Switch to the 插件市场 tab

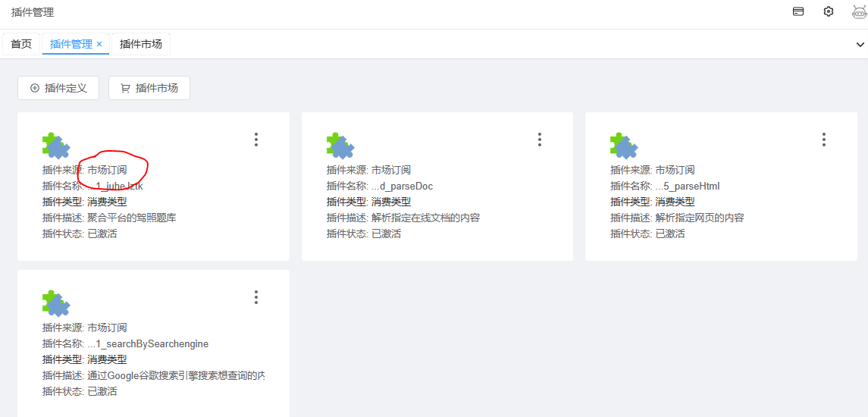point(141,44)
